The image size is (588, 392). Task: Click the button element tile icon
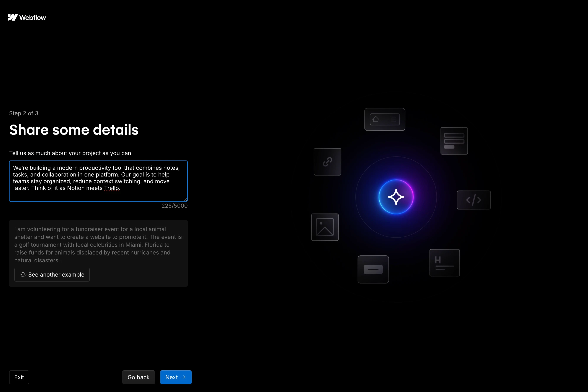tap(373, 269)
